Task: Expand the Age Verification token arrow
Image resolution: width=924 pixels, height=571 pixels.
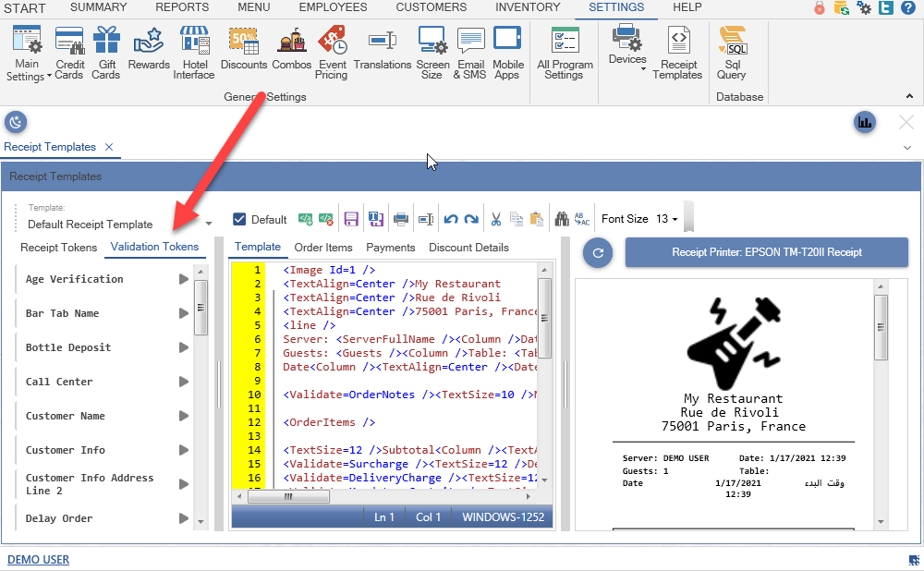Action: pos(184,279)
